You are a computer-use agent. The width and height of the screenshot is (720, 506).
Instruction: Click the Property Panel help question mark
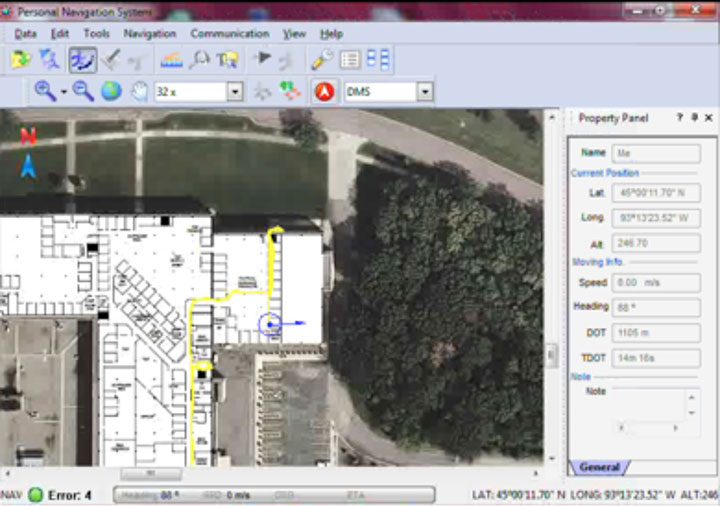pyautogui.click(x=679, y=118)
